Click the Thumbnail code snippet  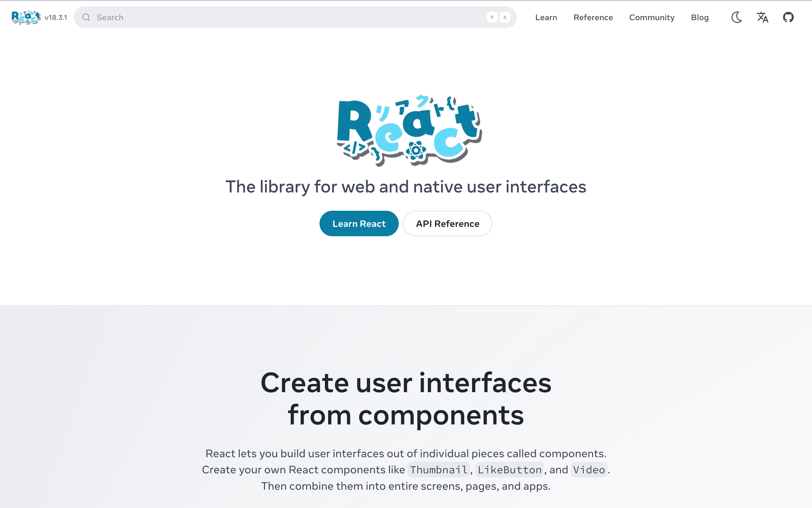[438, 470]
